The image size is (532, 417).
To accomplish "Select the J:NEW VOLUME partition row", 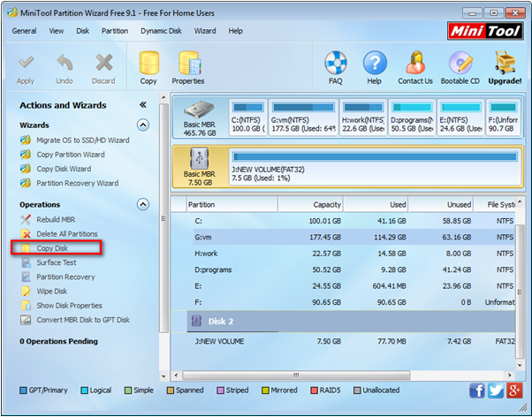I will pyautogui.click(x=343, y=341).
